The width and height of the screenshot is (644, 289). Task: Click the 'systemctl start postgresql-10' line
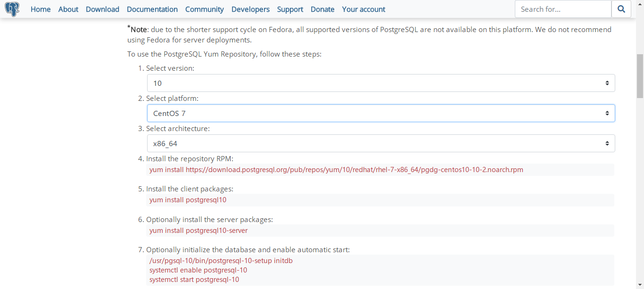pos(194,280)
